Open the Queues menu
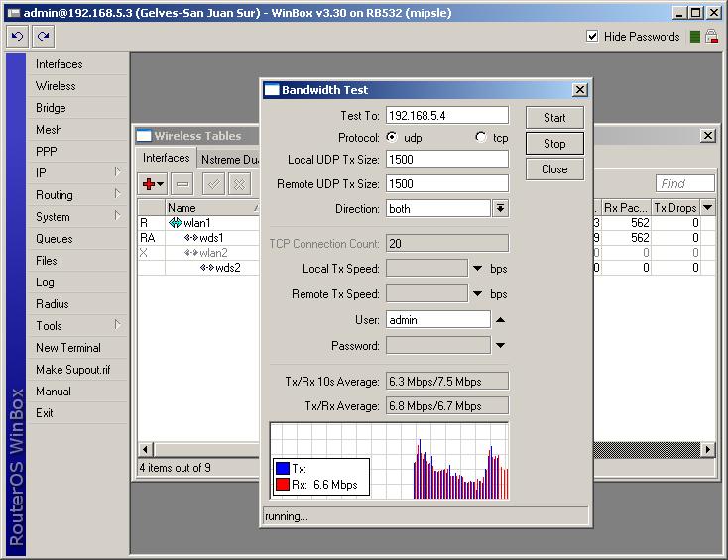The image size is (728, 560). click(x=76, y=239)
